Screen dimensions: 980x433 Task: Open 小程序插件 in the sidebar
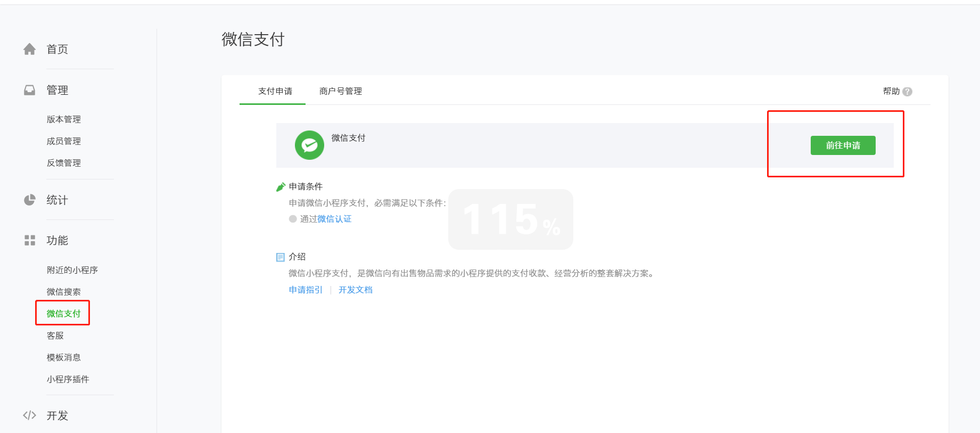point(68,379)
